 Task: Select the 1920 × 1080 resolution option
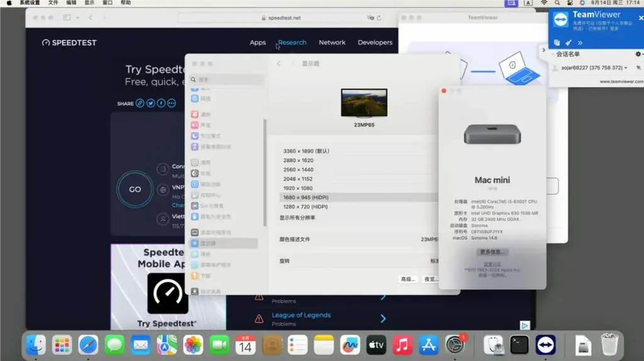(x=297, y=188)
